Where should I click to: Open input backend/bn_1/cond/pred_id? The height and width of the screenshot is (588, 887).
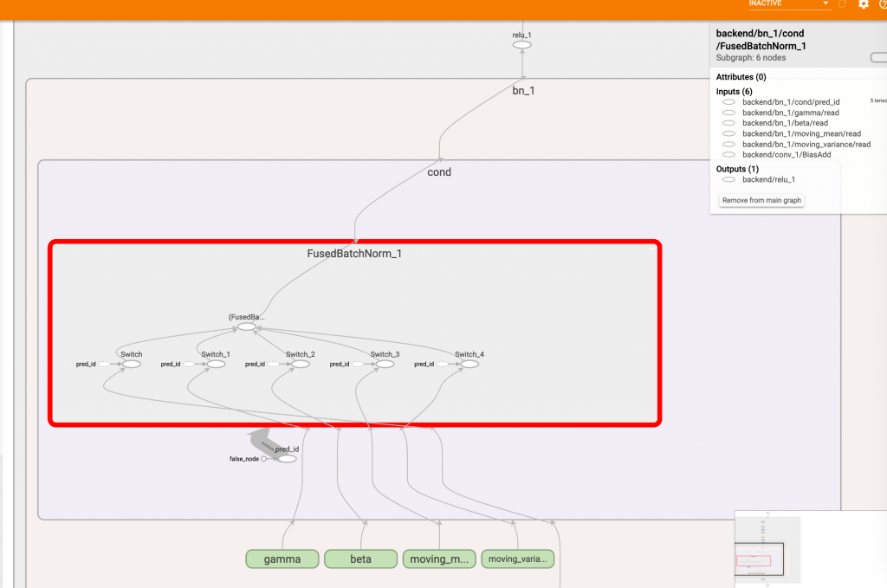(x=791, y=102)
